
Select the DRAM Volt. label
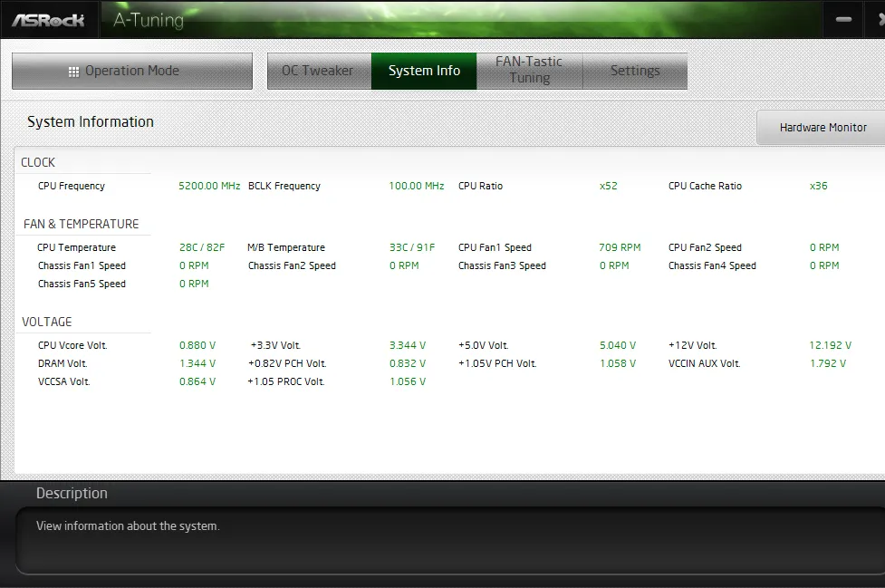(63, 363)
